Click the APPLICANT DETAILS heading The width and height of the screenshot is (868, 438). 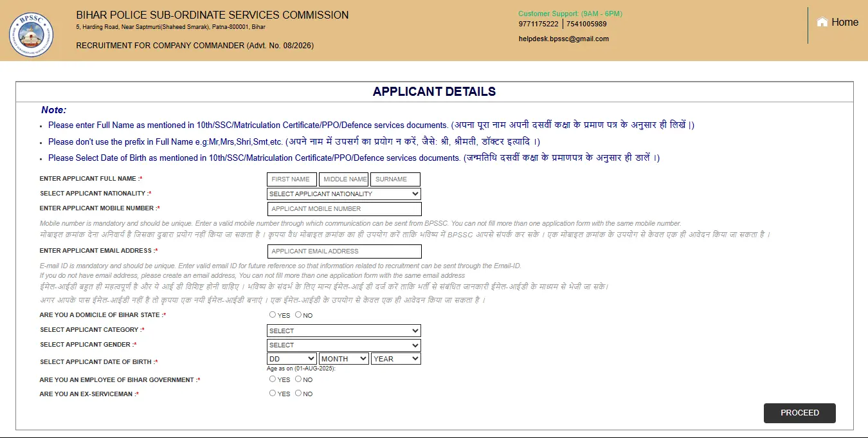point(435,92)
